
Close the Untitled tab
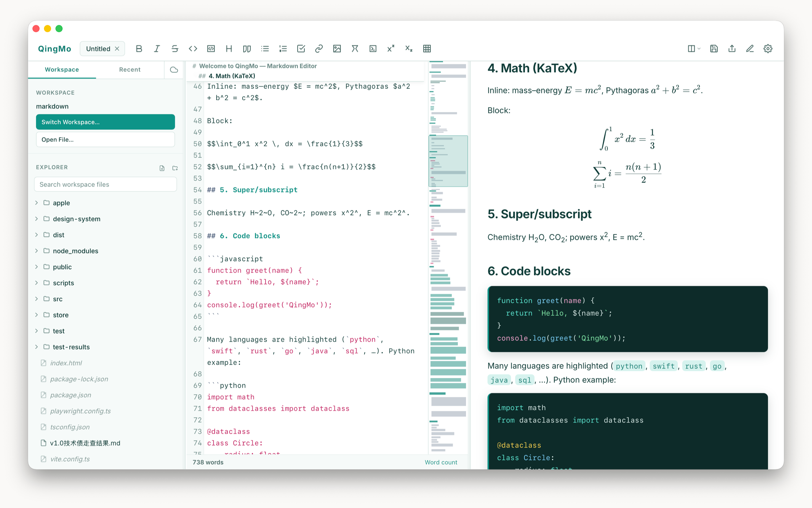coord(117,49)
